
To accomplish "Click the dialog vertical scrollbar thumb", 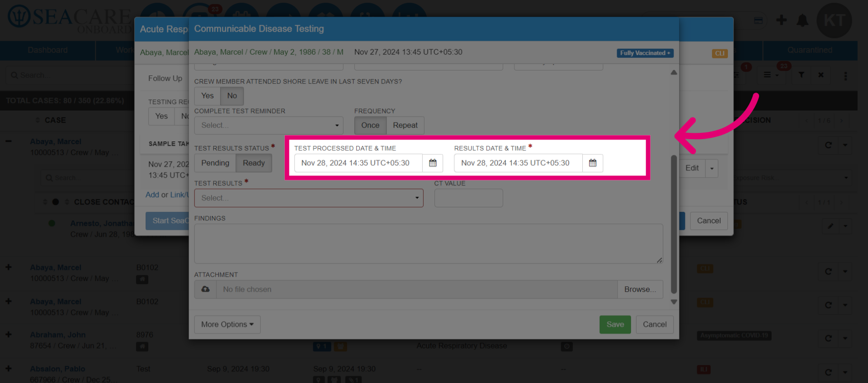I will pyautogui.click(x=674, y=224).
